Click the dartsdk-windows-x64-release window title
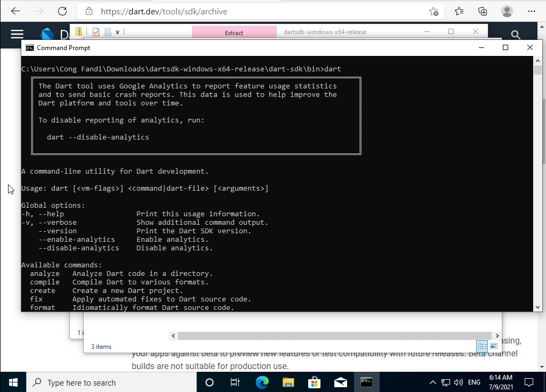 click(325, 32)
